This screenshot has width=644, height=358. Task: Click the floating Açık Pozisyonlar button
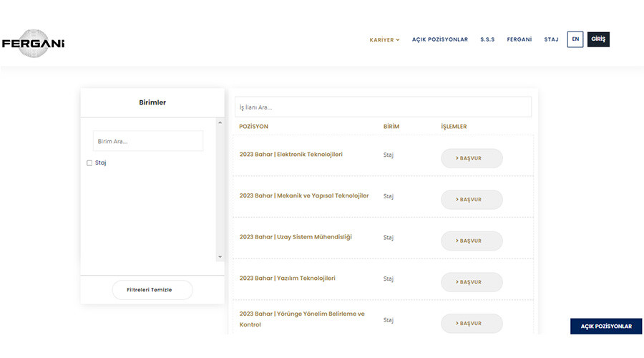click(605, 326)
